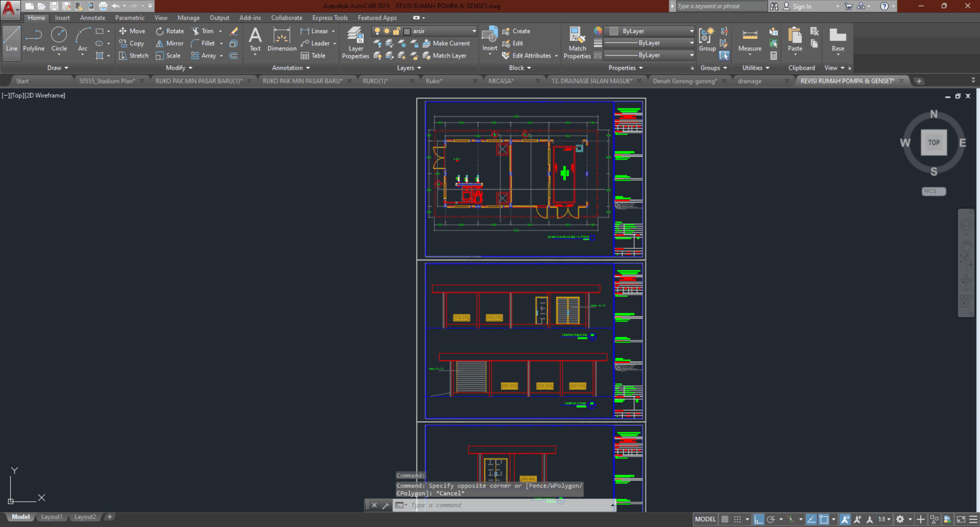Select the Move tool

(x=132, y=31)
